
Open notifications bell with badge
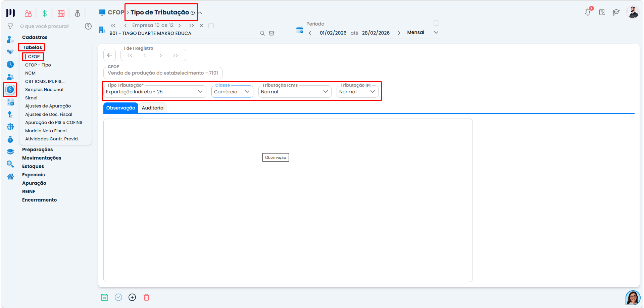(x=588, y=12)
